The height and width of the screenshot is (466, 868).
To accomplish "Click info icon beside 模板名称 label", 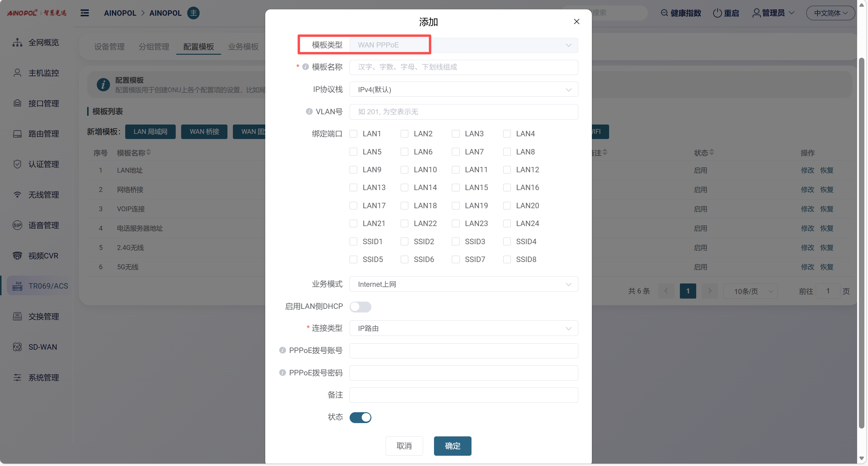I will point(305,67).
